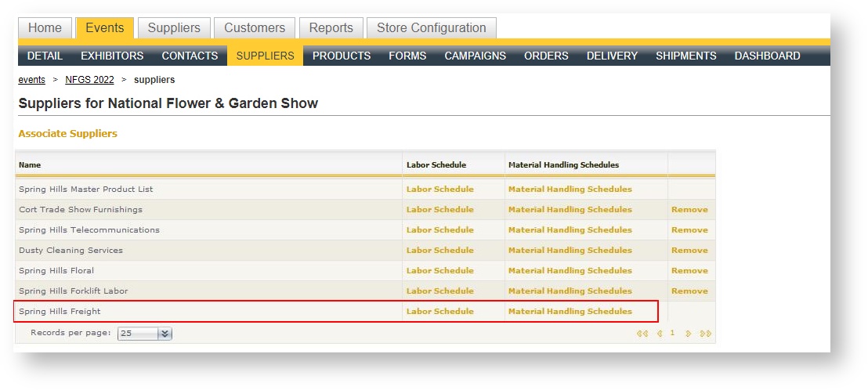Image resolution: width=868 pixels, height=390 pixels.
Task: Go to next page pagination arrow
Action: 689,334
